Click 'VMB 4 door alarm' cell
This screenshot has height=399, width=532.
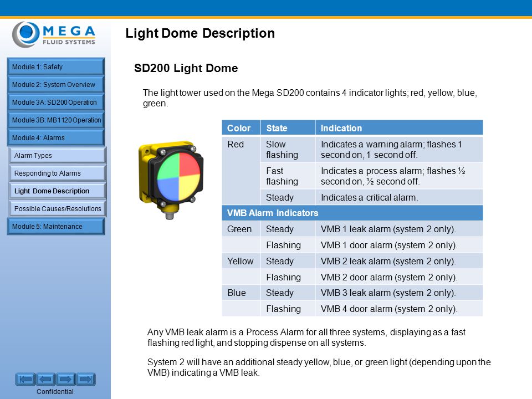coord(399,309)
